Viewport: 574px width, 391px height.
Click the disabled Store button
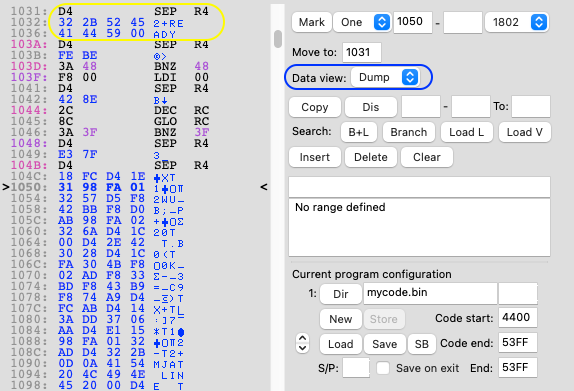tap(384, 319)
